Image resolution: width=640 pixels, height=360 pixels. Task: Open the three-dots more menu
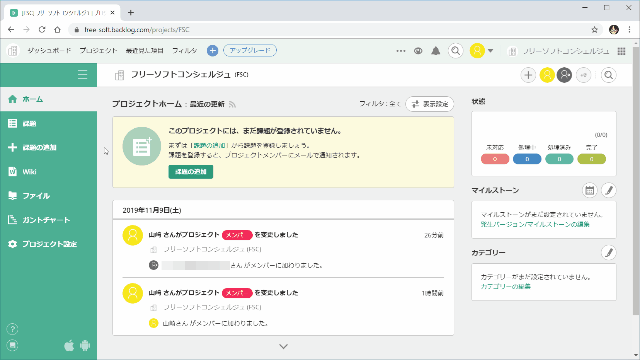coord(401,51)
